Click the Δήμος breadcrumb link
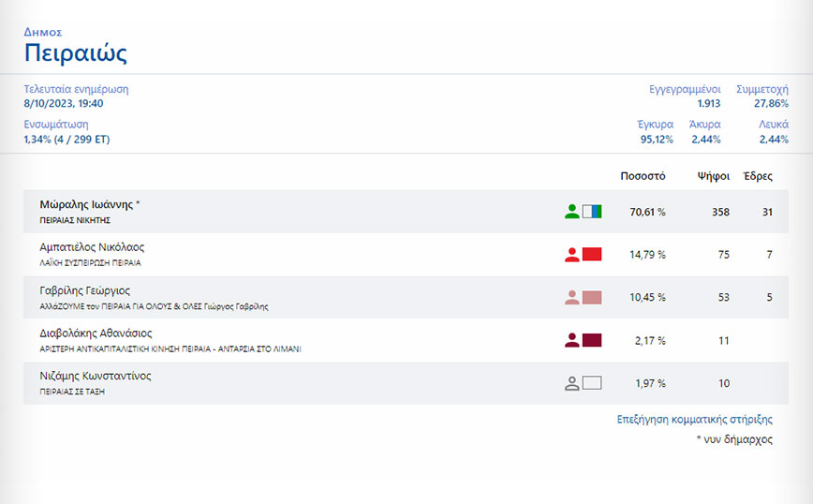This screenshot has height=504, width=813. coord(43,32)
